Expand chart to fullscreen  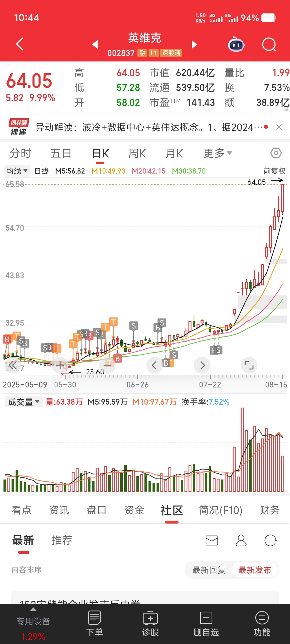tap(249, 365)
